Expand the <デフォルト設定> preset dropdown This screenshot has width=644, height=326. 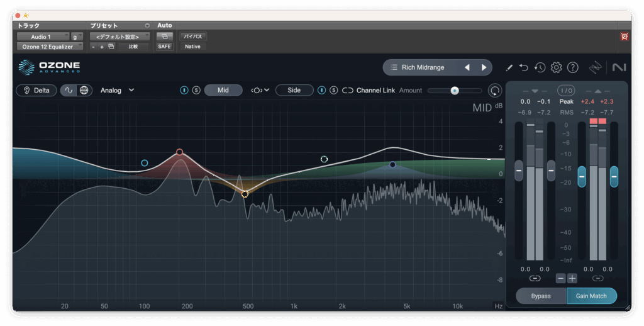118,37
